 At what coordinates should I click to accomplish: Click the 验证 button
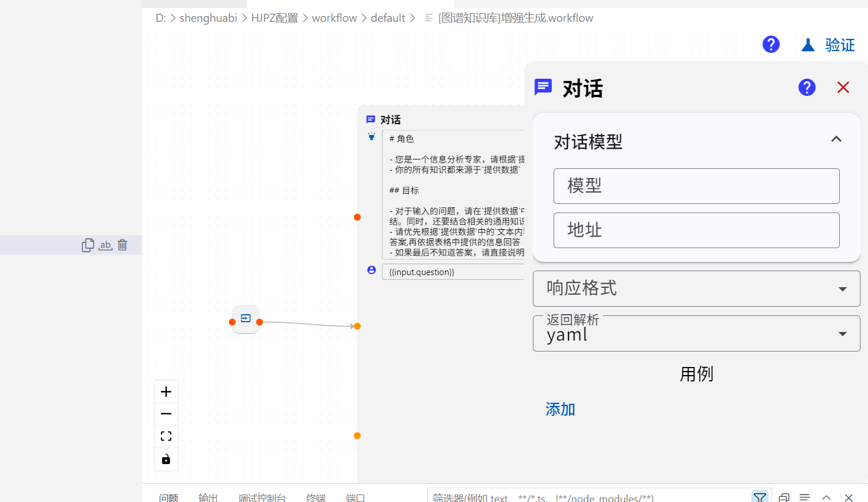828,45
